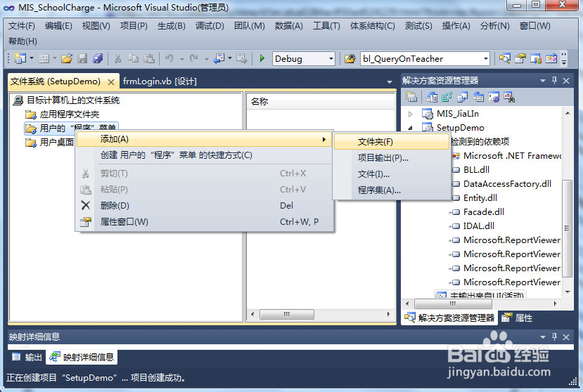Screen dimensions: 583x392
Task: Open the document tabs list dropdown arrow
Action: pyautogui.click(x=390, y=81)
